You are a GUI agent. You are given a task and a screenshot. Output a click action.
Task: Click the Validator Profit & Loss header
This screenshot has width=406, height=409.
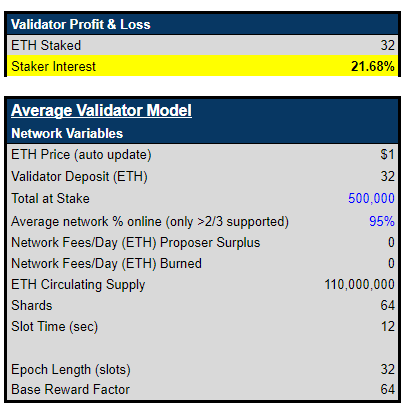(81, 24)
